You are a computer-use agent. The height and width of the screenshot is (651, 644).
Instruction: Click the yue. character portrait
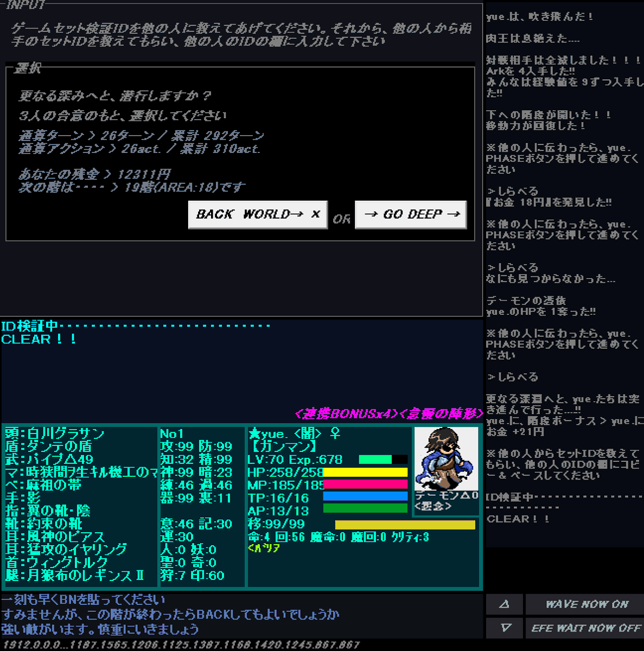tap(446, 458)
